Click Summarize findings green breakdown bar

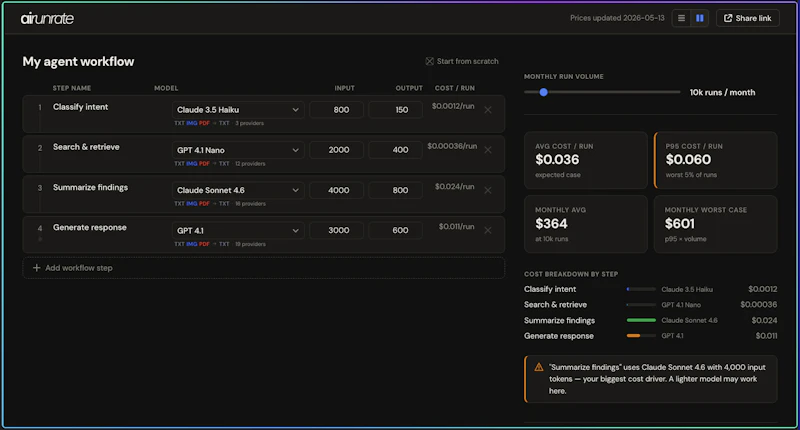pyautogui.click(x=641, y=320)
